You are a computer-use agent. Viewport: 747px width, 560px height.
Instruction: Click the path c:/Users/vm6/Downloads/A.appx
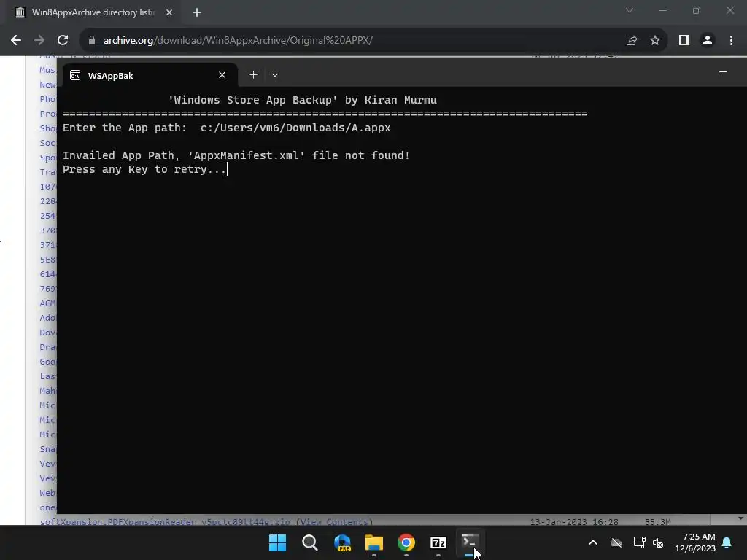(295, 128)
